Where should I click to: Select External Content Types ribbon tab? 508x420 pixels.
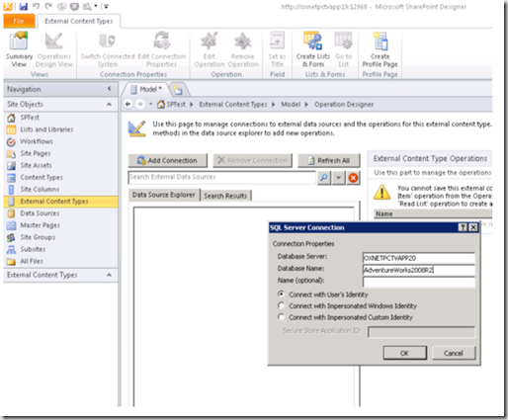click(x=79, y=21)
